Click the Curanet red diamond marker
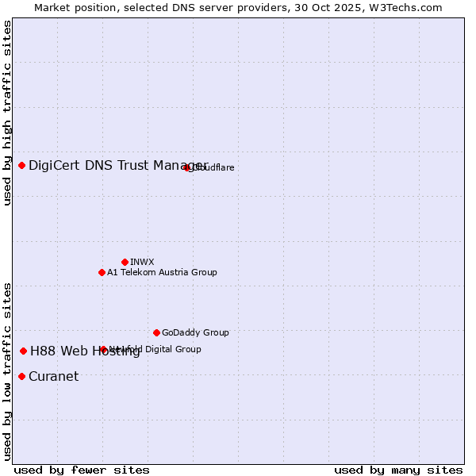 pyautogui.click(x=21, y=376)
